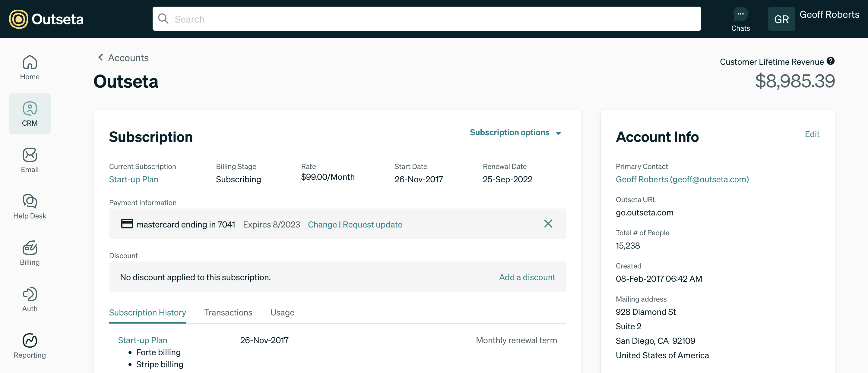This screenshot has width=868, height=373.
Task: Open the Usage tab
Action: point(282,312)
